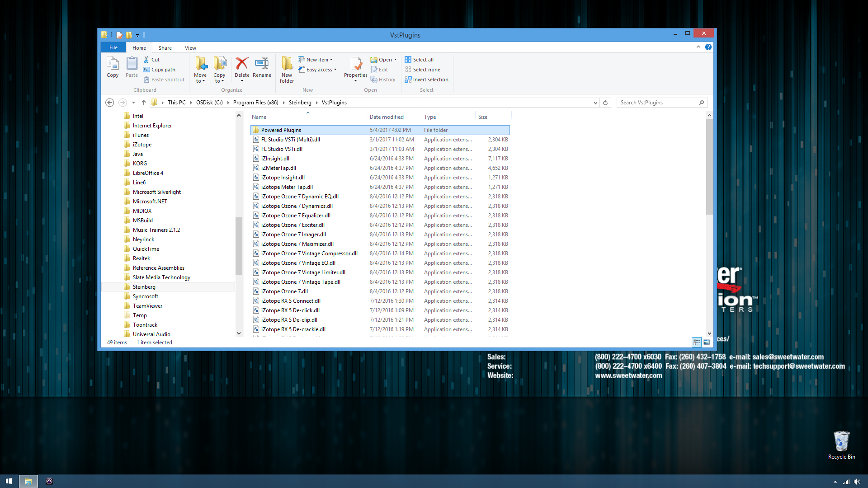
Task: Select the Cut icon
Action: tap(147, 59)
